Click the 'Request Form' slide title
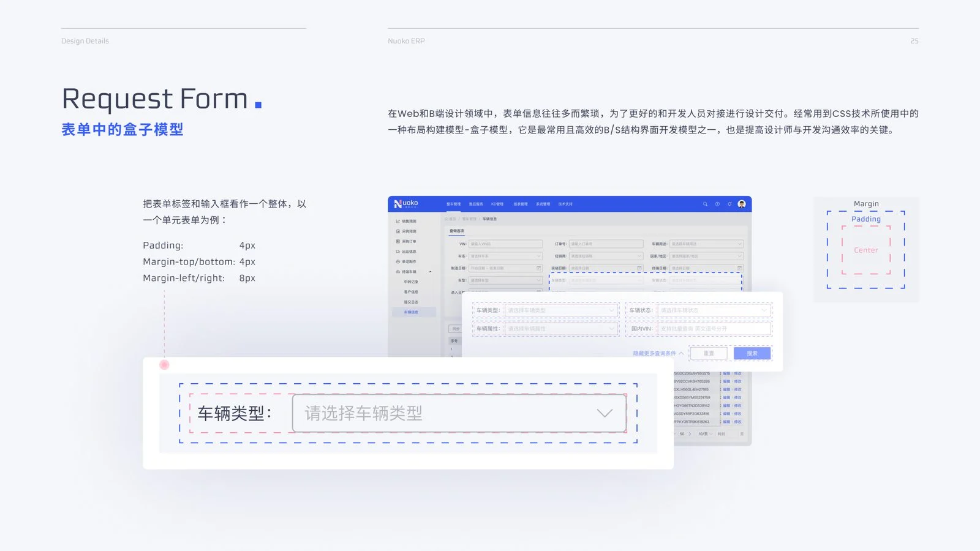 (x=155, y=99)
